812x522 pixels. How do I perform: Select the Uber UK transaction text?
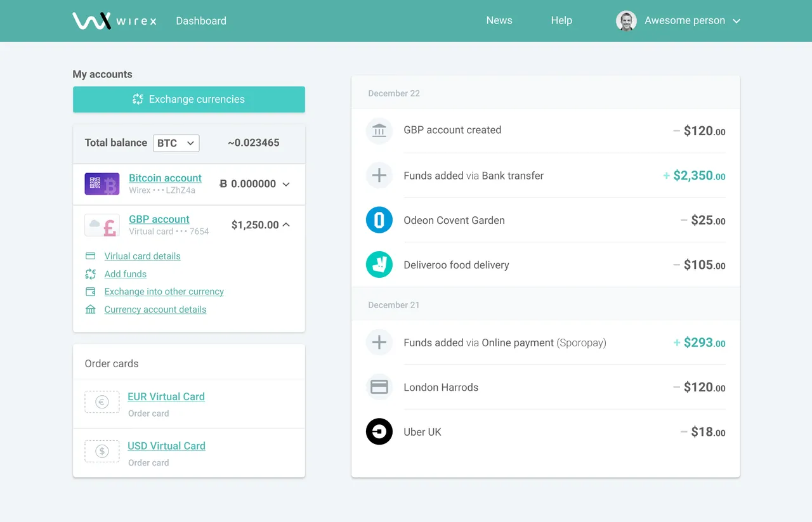point(422,432)
